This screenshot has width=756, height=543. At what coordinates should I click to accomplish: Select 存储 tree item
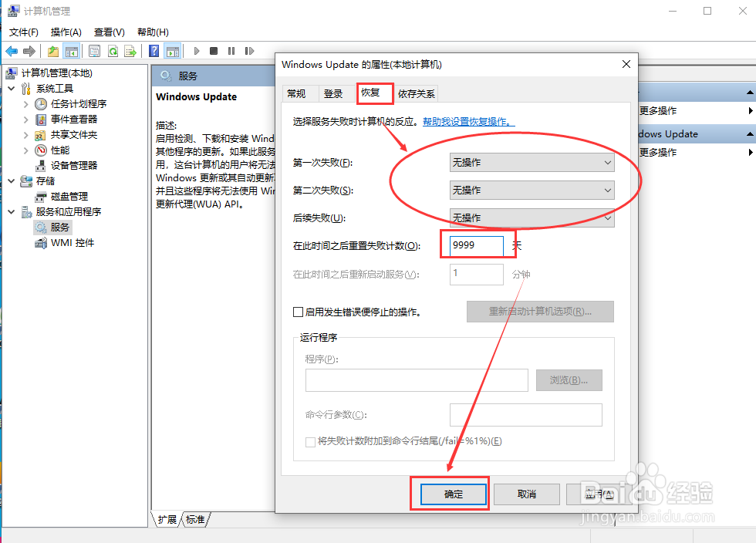pyautogui.click(x=46, y=180)
